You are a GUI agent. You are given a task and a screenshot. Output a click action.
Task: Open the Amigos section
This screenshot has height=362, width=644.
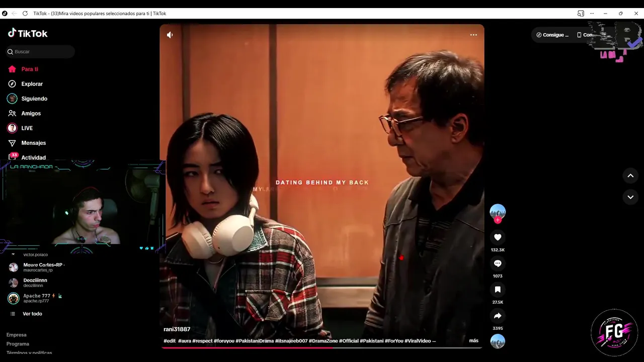click(x=31, y=114)
